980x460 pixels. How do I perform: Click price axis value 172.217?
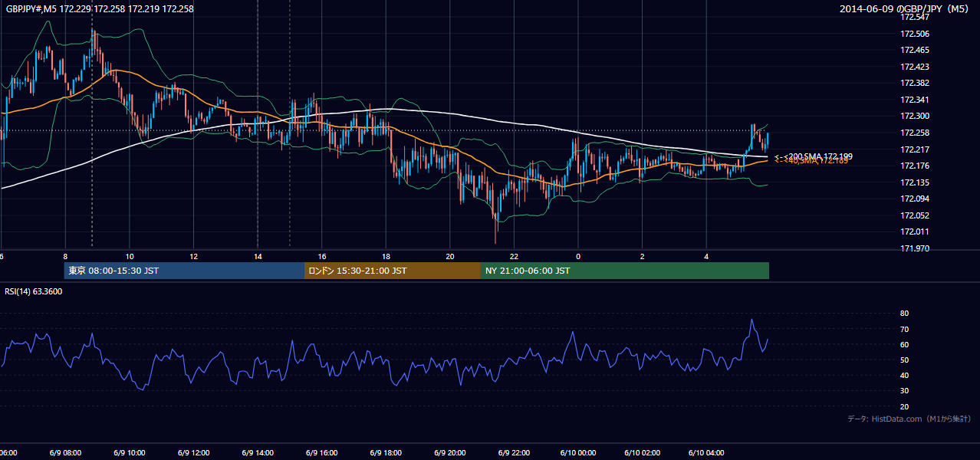(914, 149)
